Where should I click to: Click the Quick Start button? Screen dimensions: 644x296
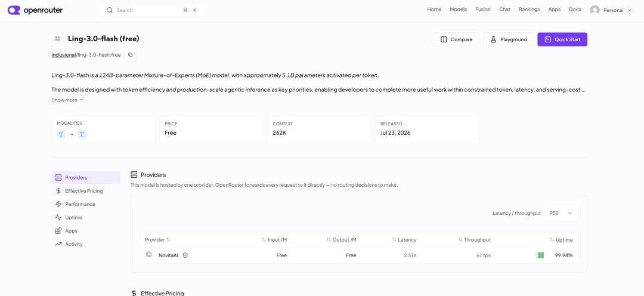(x=562, y=39)
